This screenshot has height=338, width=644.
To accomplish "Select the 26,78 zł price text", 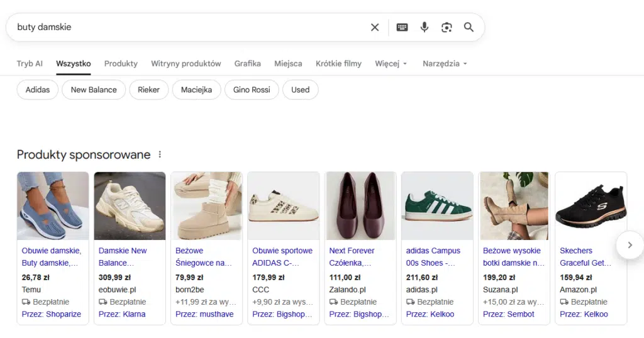I will (x=35, y=278).
